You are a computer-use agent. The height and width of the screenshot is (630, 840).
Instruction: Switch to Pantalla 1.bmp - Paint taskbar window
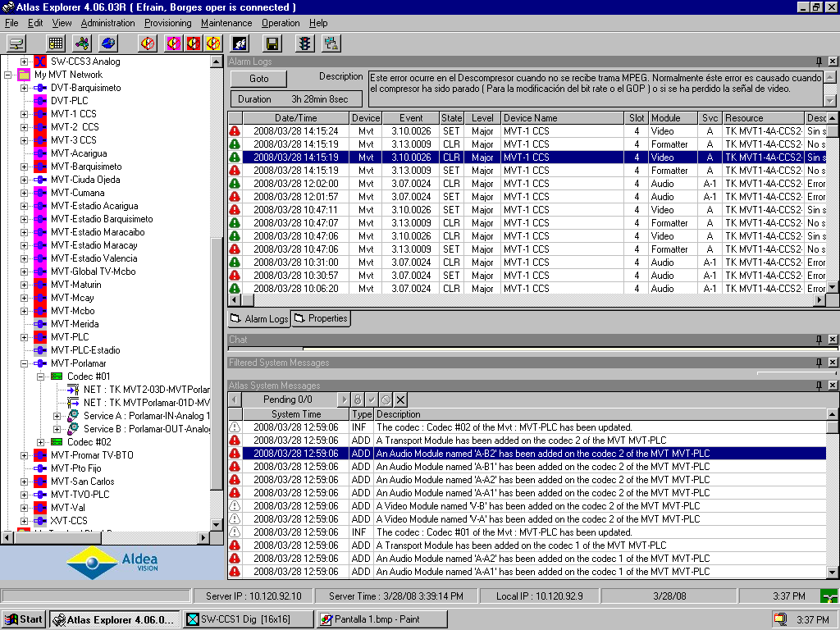382,619
